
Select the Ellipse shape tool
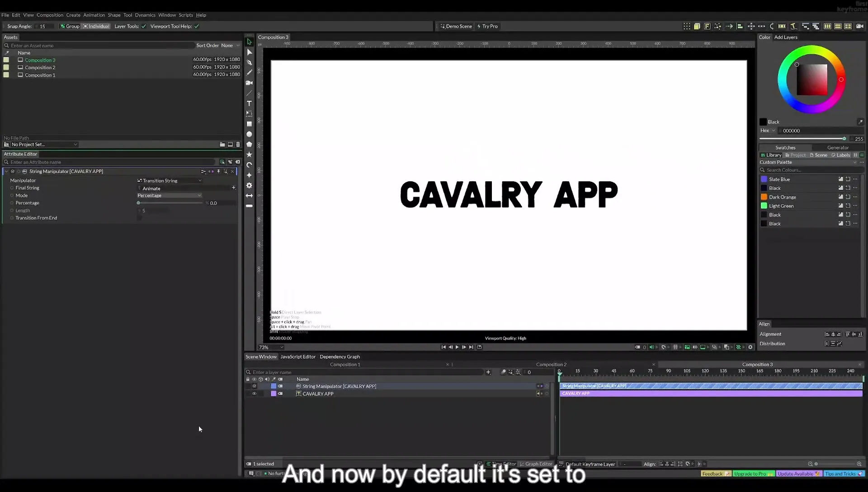coord(249,134)
